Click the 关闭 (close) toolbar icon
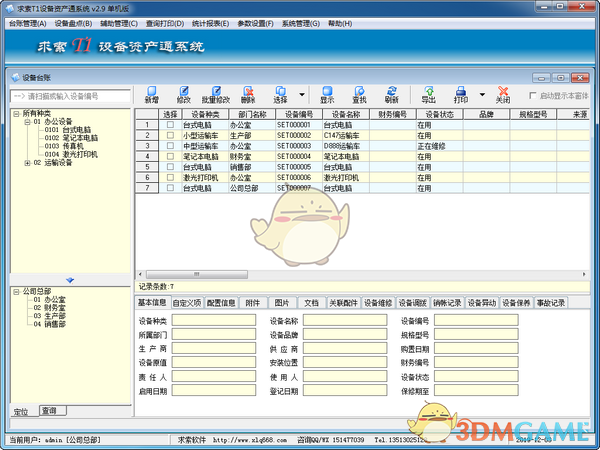This screenshot has width=600, height=450. [503, 95]
